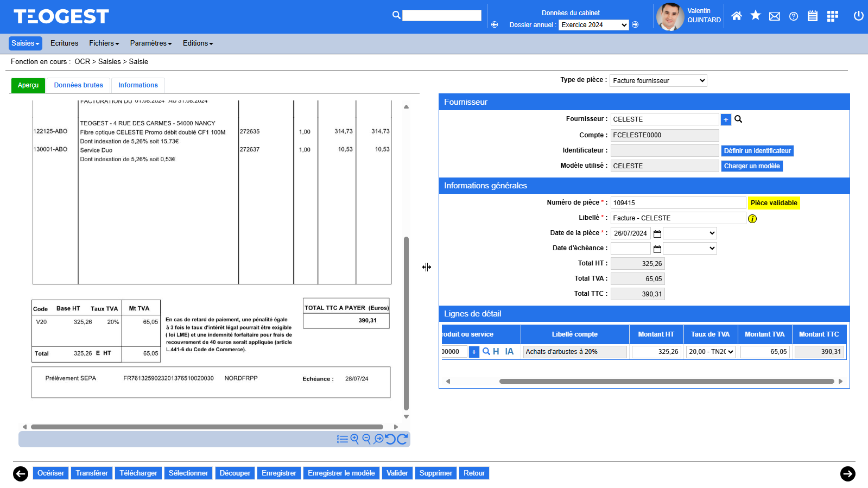Click the Télécharger button
This screenshot has width=868, height=488.
138,473
